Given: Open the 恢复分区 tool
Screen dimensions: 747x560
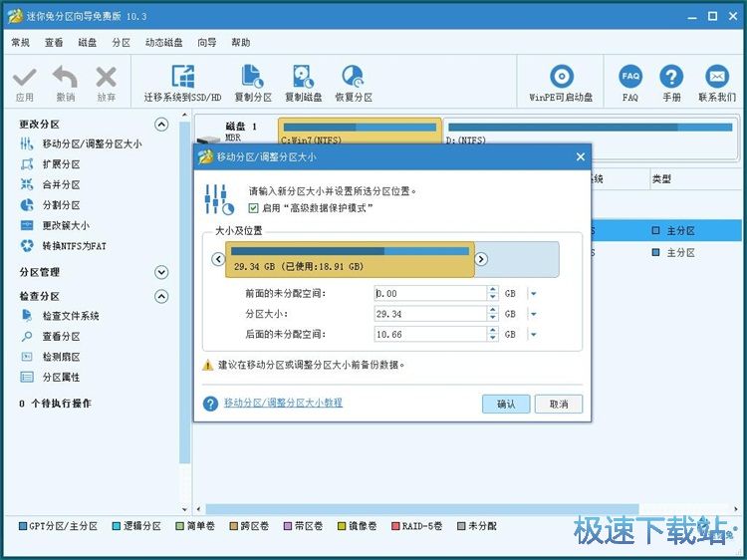Looking at the screenshot, I should pos(353,77).
